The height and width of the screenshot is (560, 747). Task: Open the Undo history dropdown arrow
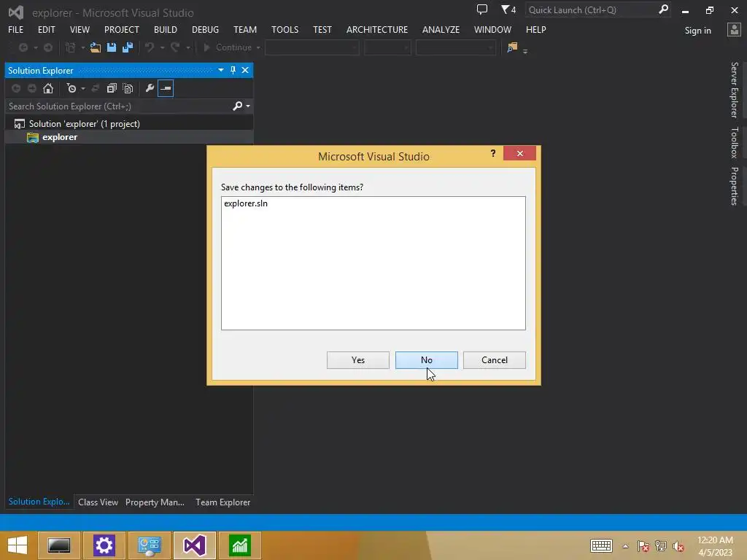[162, 47]
